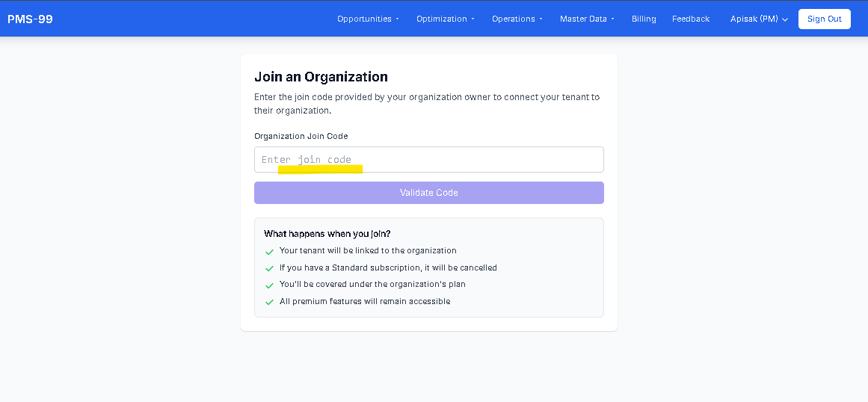Click the What happens when you join heading
Viewport: 868px width, 402px height.
[327, 234]
